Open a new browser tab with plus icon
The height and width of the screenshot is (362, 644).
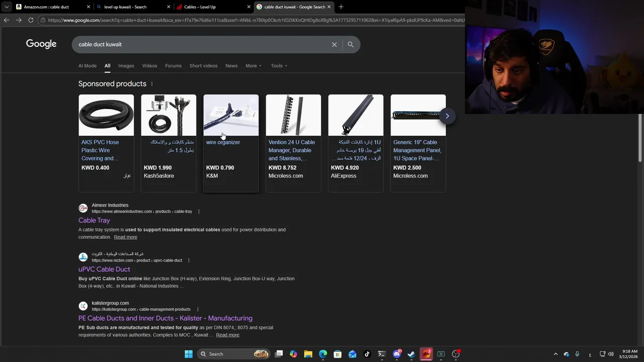tap(341, 7)
